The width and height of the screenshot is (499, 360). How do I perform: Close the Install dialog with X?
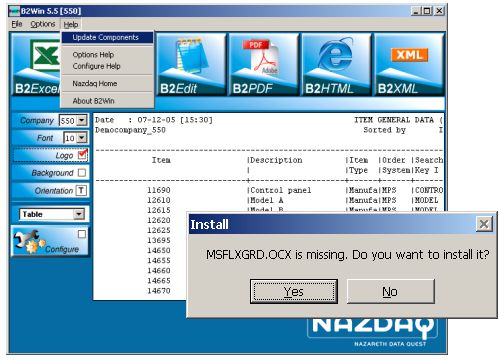tap(484, 224)
